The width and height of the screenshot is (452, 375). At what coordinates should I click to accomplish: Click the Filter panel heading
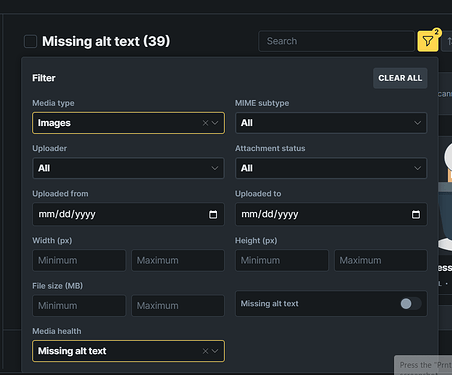[x=44, y=78]
